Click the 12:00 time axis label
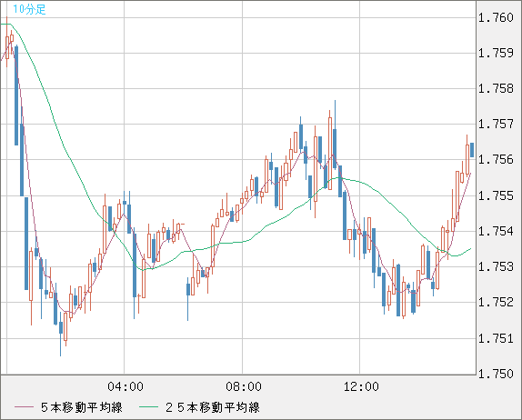This screenshot has width=522, height=420. click(361, 386)
